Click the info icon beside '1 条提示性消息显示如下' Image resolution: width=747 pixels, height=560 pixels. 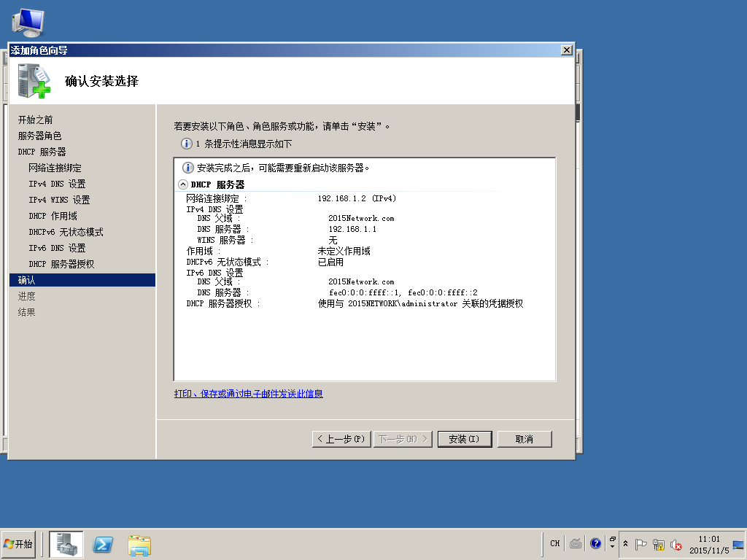coord(186,144)
